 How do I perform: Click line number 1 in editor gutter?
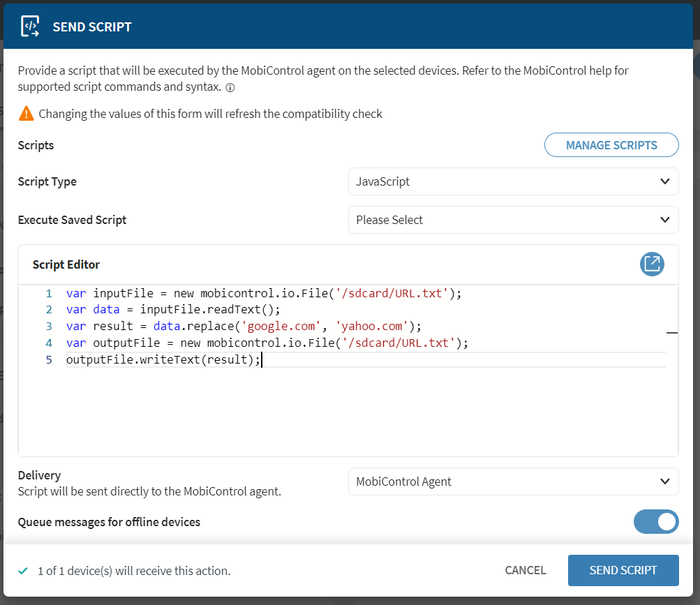(x=49, y=293)
